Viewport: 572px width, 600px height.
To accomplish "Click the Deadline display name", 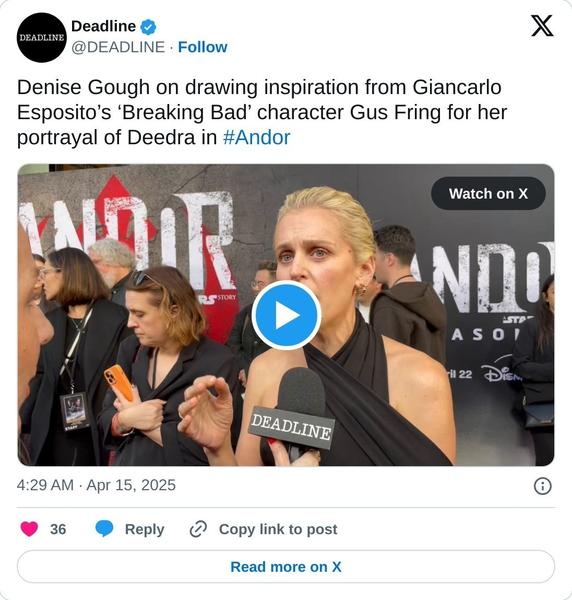I will click(x=103, y=26).
